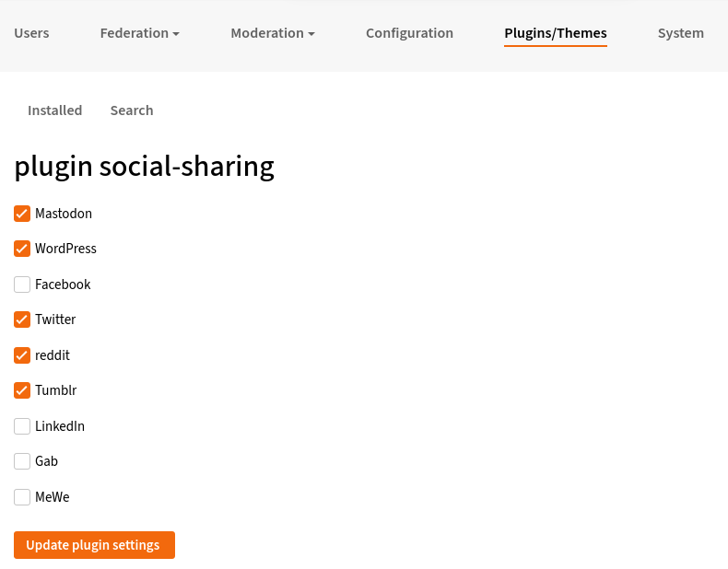Screen dimensions: 728x569
Task: Tick the LinkedIn checkbox
Action: pyautogui.click(x=22, y=426)
